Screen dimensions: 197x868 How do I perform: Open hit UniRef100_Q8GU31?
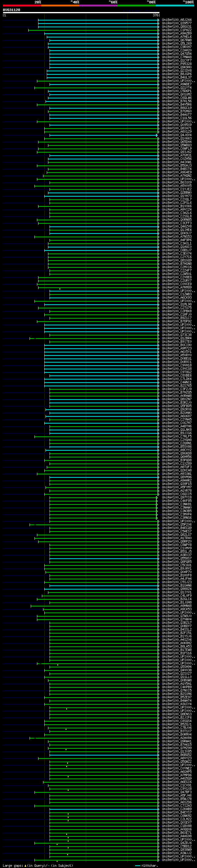point(177,26)
